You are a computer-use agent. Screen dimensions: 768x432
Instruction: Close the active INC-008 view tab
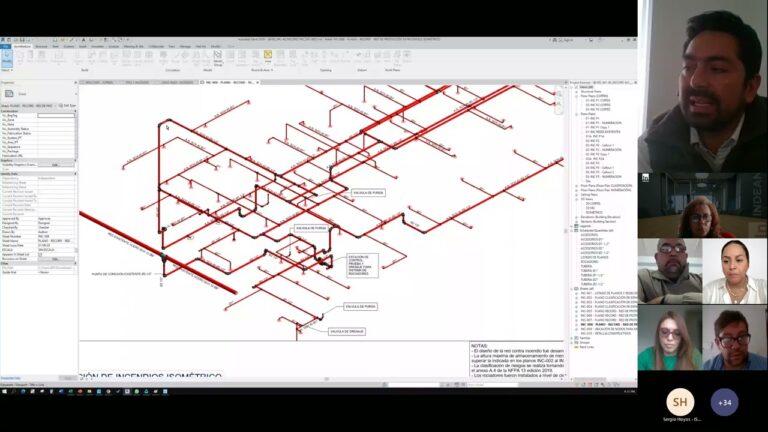[x=258, y=82]
